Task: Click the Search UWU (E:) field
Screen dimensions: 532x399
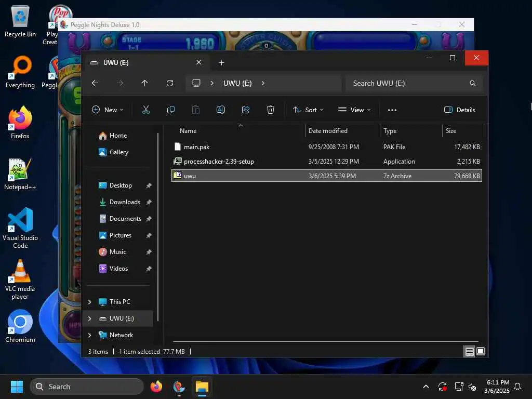Action: point(414,83)
